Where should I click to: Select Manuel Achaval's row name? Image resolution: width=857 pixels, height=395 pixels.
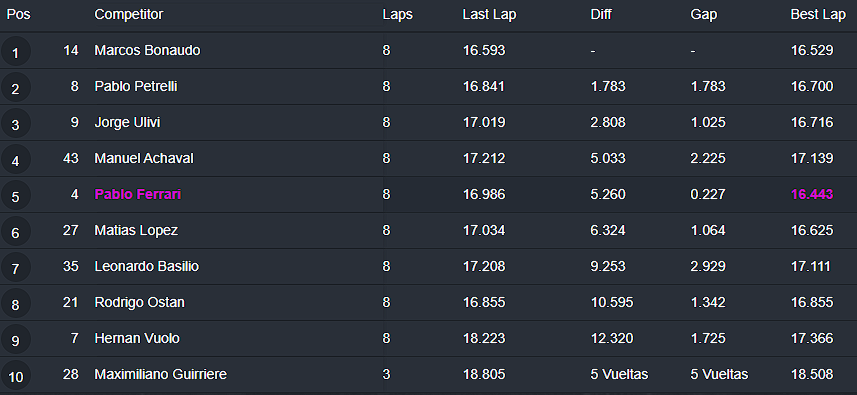pyautogui.click(x=144, y=158)
